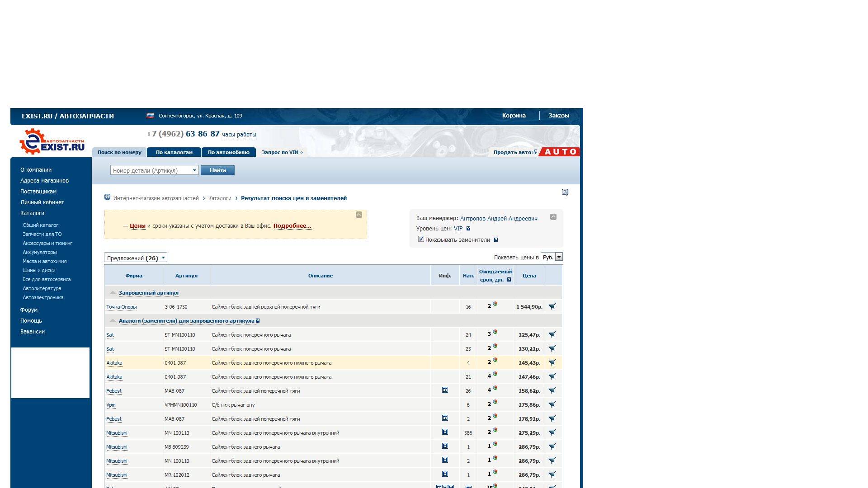Open info icon for Mitsubishi MR 102012
Screen dimensions: 868x488
[x=445, y=474]
